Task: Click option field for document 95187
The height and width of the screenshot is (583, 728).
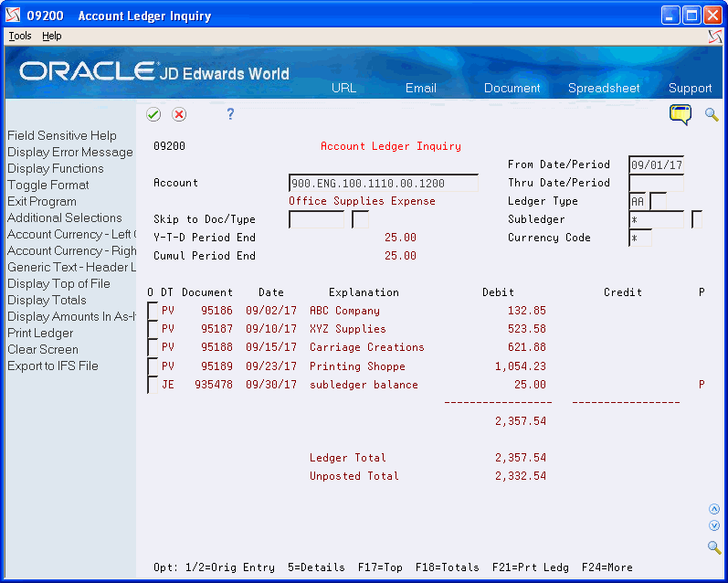Action: coord(153,329)
